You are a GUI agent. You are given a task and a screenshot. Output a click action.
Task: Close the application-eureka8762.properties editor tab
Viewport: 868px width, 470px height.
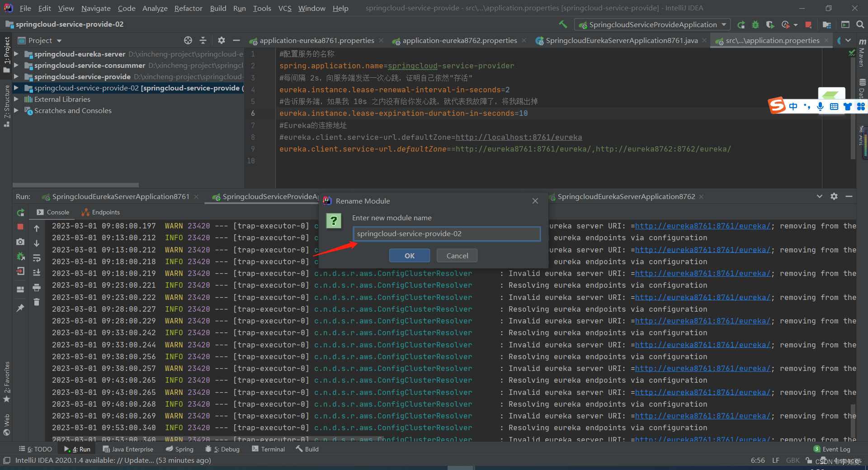point(524,41)
